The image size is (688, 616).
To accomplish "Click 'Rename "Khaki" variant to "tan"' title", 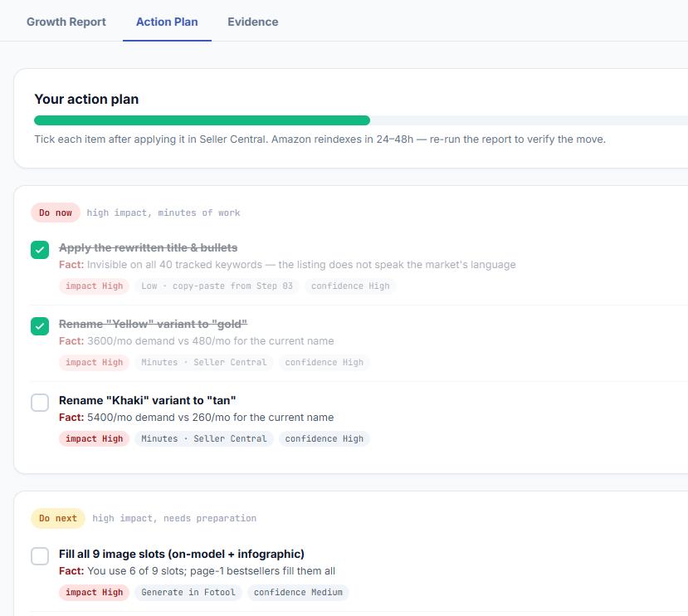I will [148, 400].
